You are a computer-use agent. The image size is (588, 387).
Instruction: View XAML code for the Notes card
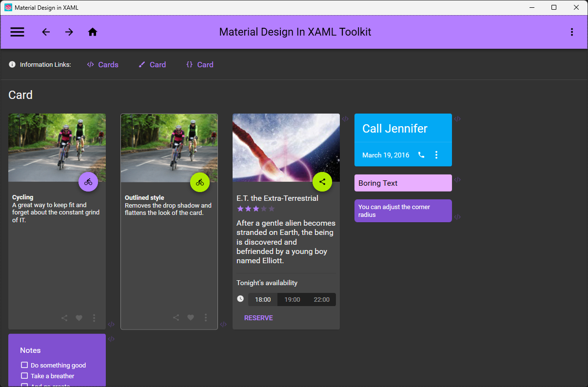pos(111,339)
